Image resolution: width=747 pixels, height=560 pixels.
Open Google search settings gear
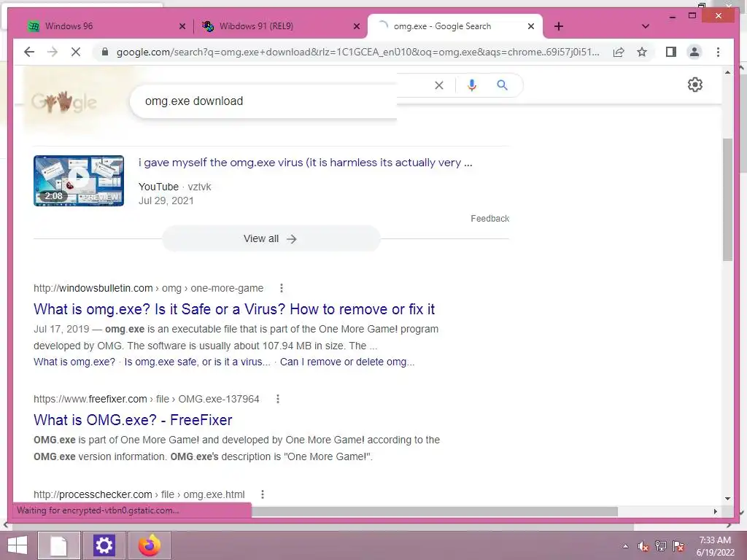(695, 85)
